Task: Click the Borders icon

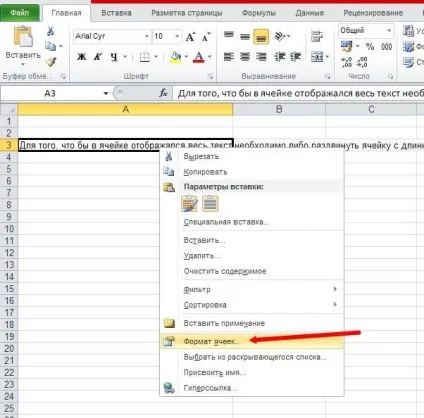Action: 144,57
